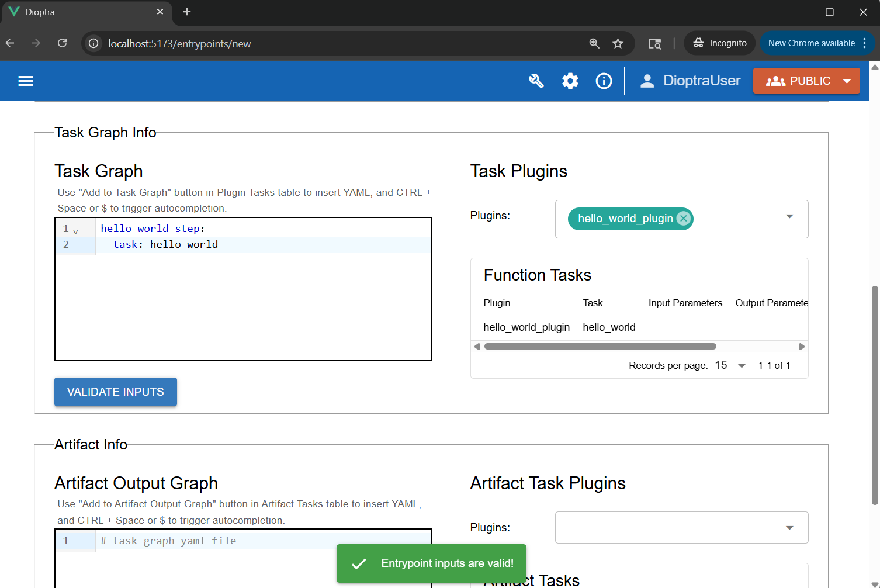Viewport: 880px width, 588px height.
Task: Click the Incognito indicator icon
Action: click(699, 43)
